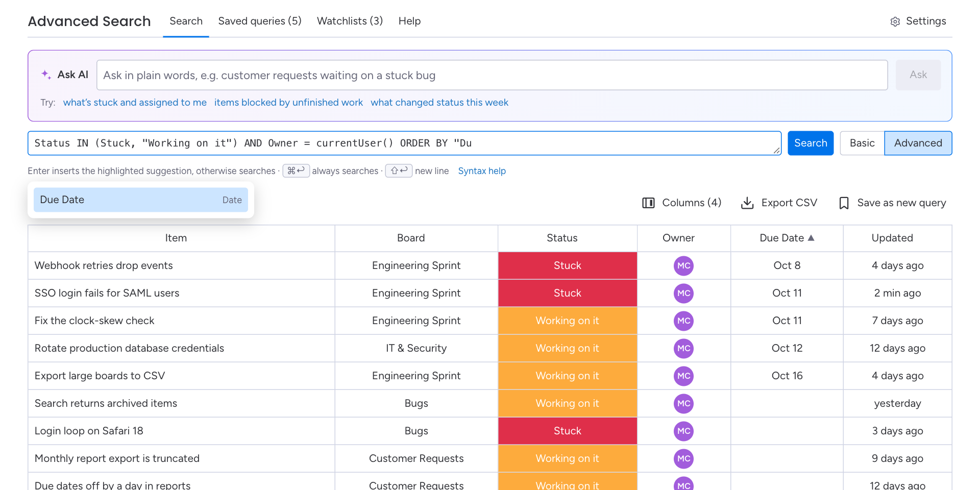The height and width of the screenshot is (490, 980).
Task: Try "what's stuck and assigned to me"
Action: click(x=135, y=103)
